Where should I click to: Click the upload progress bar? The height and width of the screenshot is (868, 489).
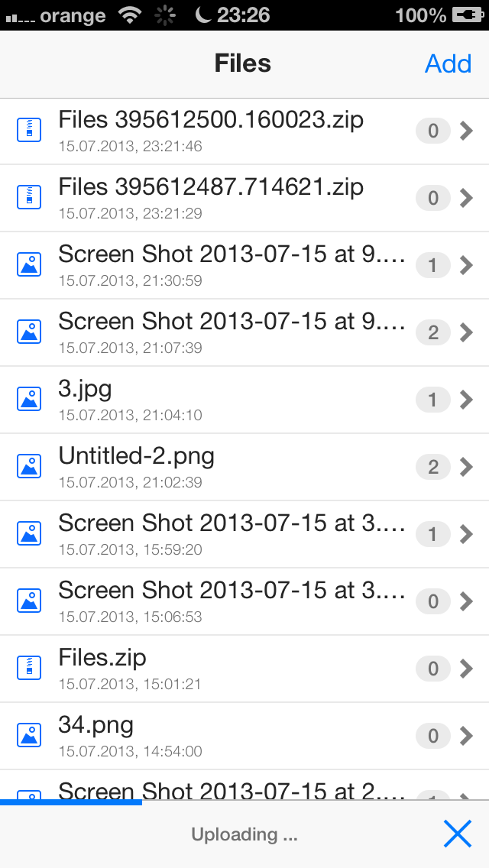[71, 802]
